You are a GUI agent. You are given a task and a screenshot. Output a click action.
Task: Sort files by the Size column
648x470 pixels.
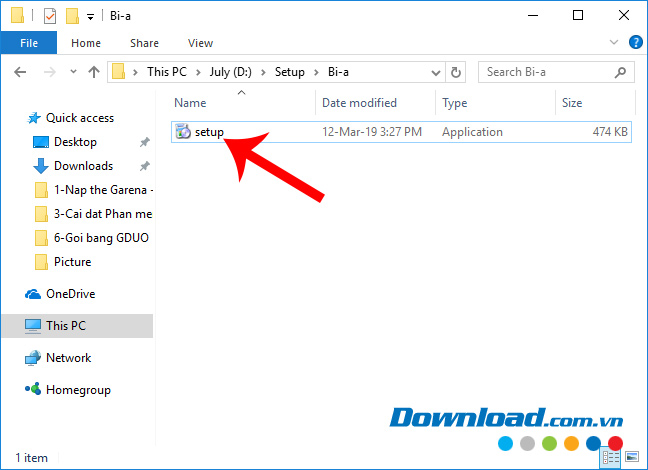click(572, 103)
